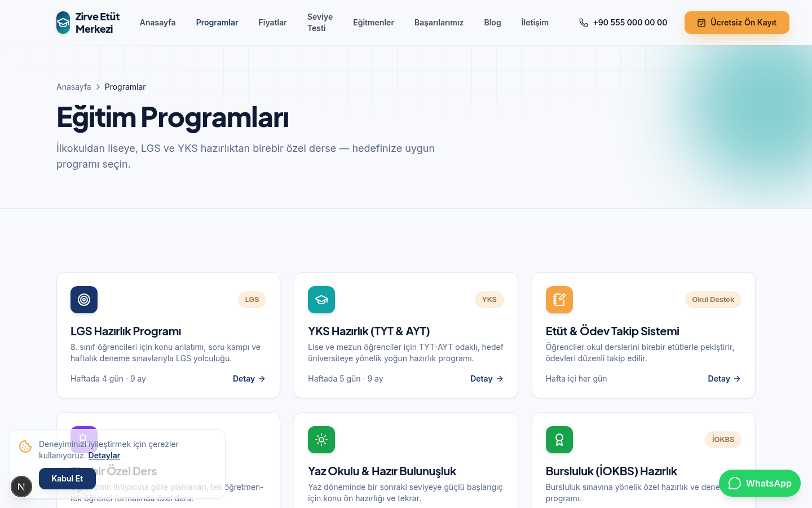Open the Next.js dev tools N badge
This screenshot has height=508, width=812.
click(21, 487)
